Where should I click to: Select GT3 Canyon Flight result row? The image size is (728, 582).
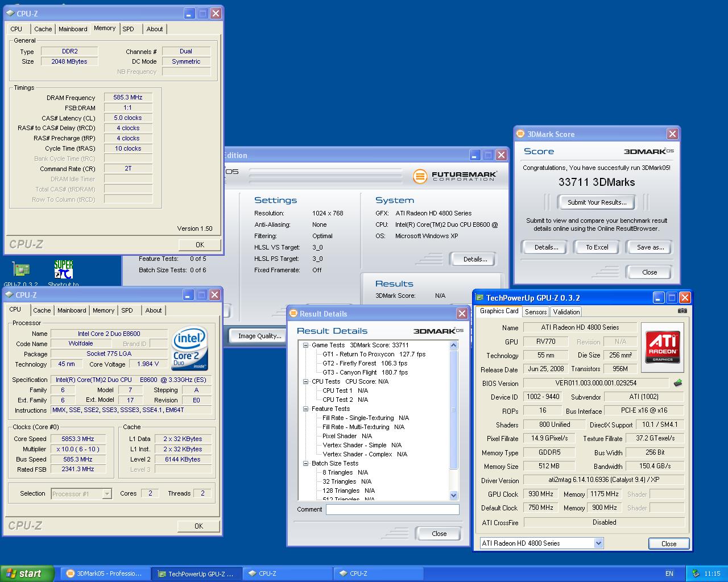(365, 372)
